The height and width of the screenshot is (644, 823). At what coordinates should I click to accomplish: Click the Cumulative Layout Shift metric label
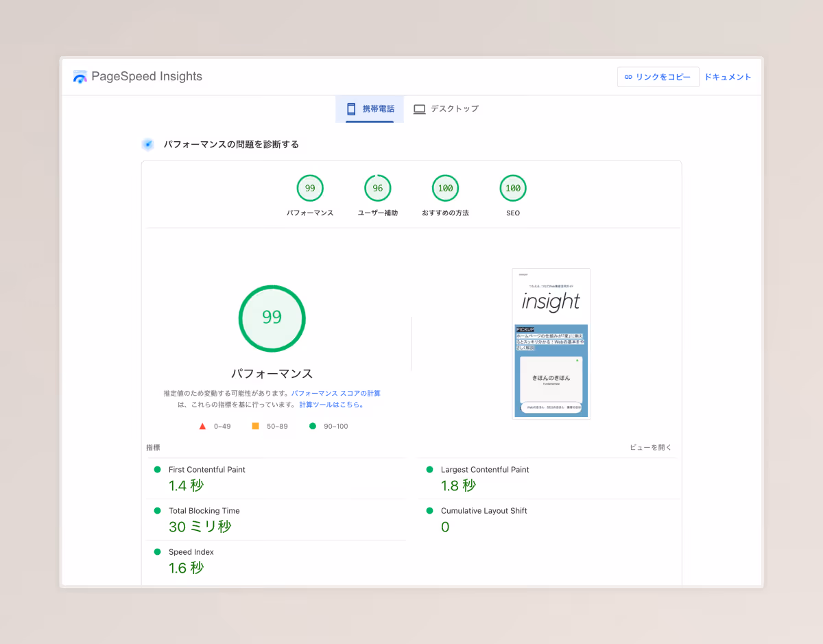[x=484, y=511]
